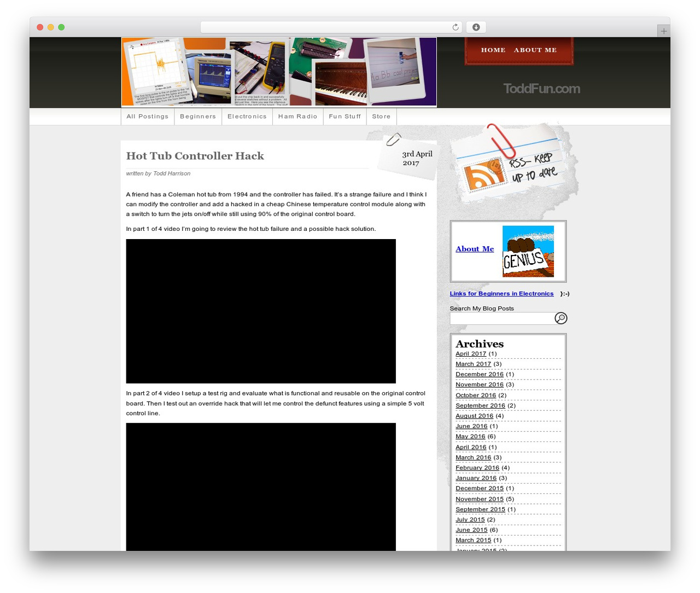Open December 2016 archive
Viewport: 700px width, 593px height.
tap(480, 375)
